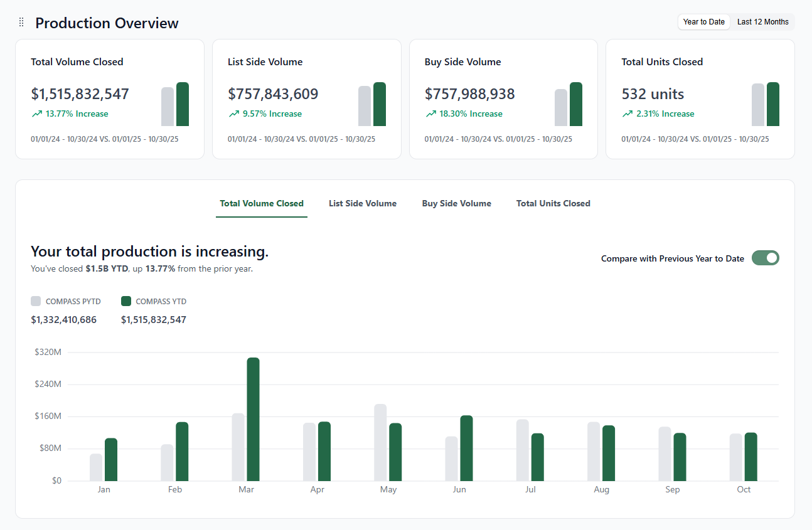Click the mini bar chart in Total Volume Closed card
Image resolution: width=812 pixels, height=530 pixels.
175,104
